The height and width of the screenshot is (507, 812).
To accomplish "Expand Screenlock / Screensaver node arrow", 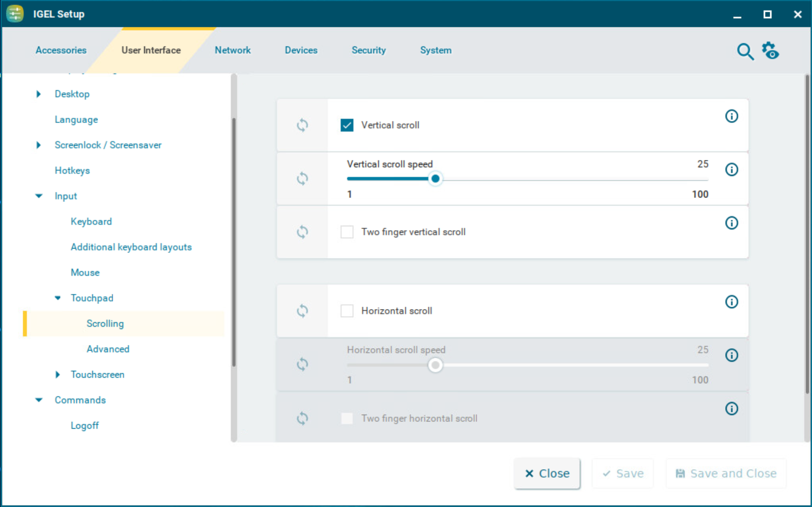I will (39, 145).
